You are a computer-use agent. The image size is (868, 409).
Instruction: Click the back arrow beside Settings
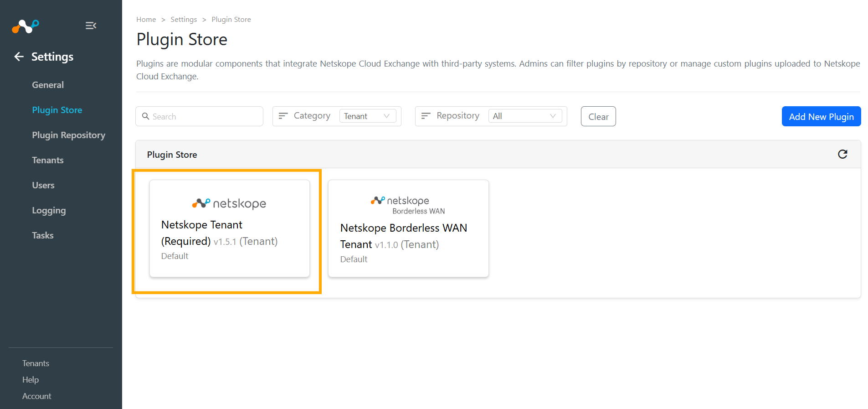[x=19, y=57]
